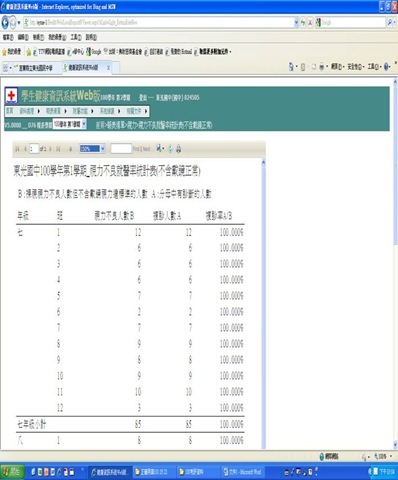The image size is (398, 480).
Task: Expand 報表總覽 navigation menu
Action: tap(56, 111)
